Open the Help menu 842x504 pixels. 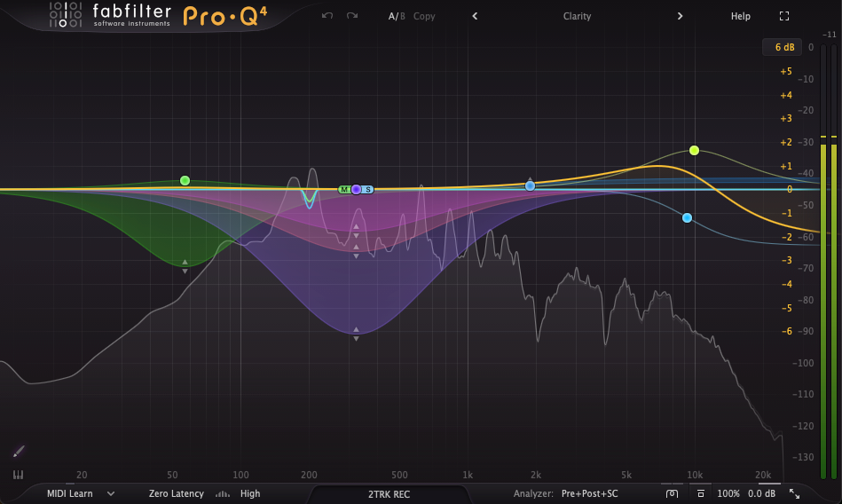(740, 16)
